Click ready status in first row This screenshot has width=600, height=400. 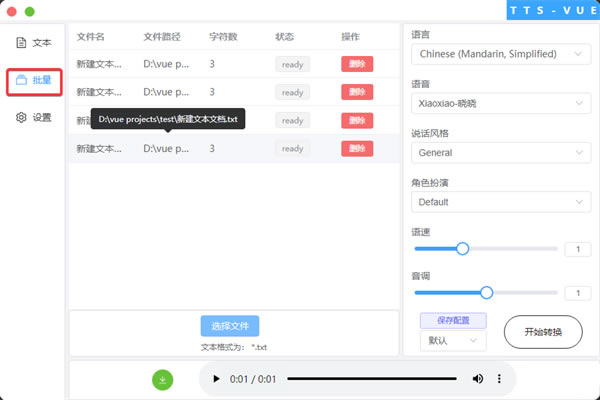pyautogui.click(x=293, y=64)
